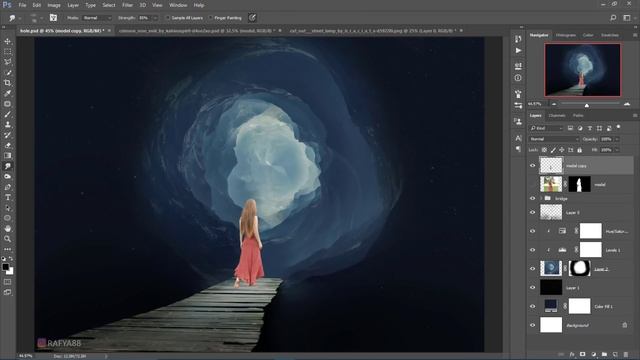
Task: Switch to the Histogram tab
Action: point(566,36)
